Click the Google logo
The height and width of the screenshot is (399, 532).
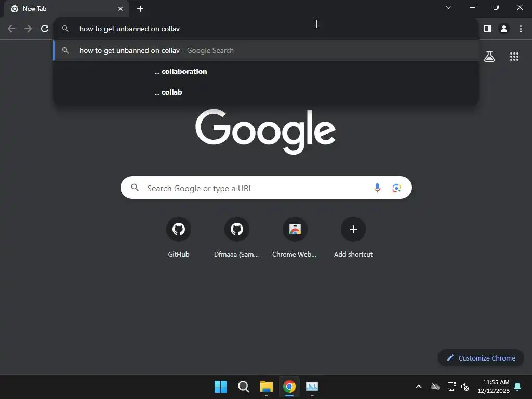pos(265,131)
